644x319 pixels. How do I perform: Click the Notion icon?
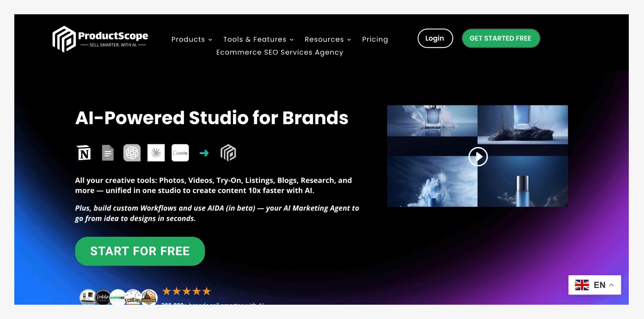(84, 153)
